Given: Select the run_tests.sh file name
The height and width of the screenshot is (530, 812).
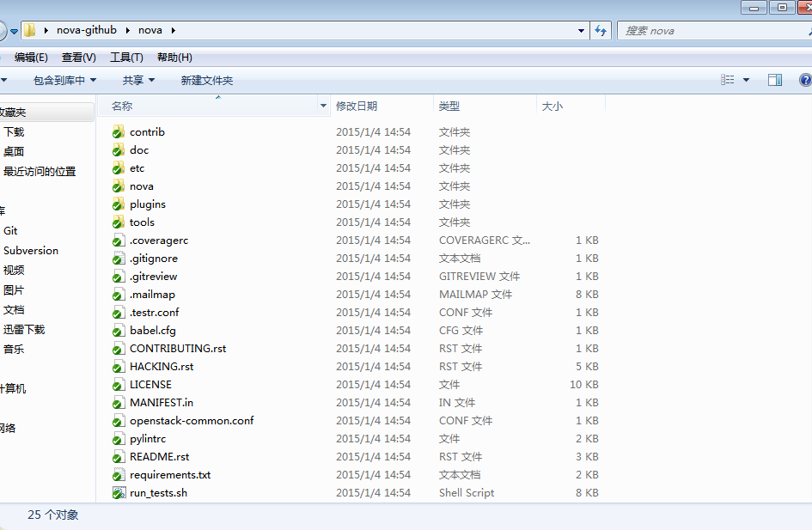Looking at the screenshot, I should point(158,493).
